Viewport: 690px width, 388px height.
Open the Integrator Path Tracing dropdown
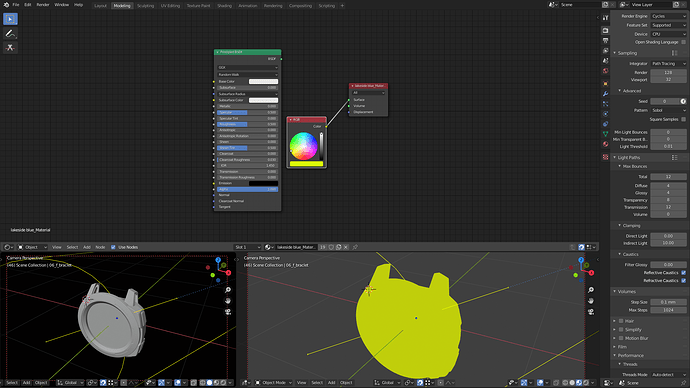668,64
